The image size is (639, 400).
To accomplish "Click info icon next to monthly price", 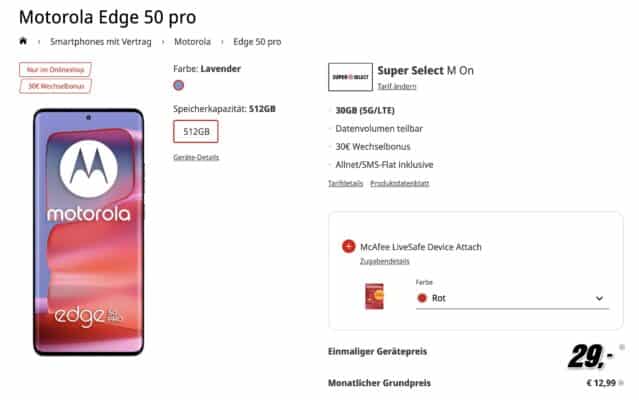I will 621,383.
